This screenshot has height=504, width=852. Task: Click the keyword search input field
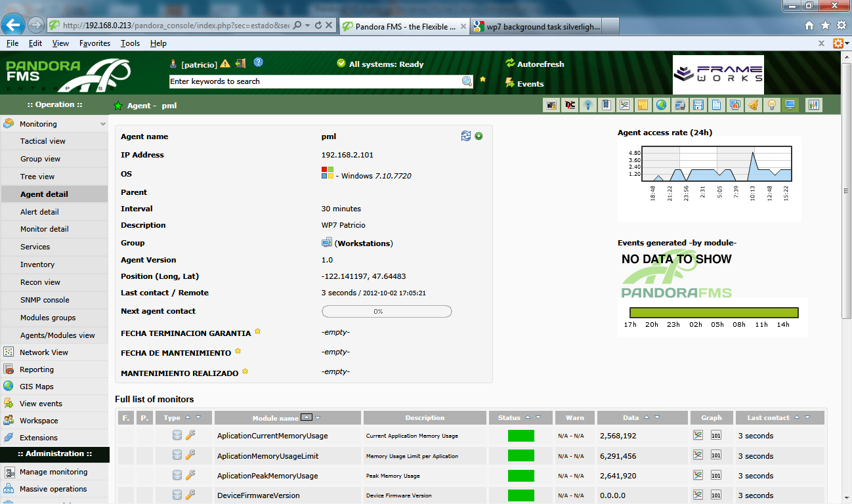[315, 81]
